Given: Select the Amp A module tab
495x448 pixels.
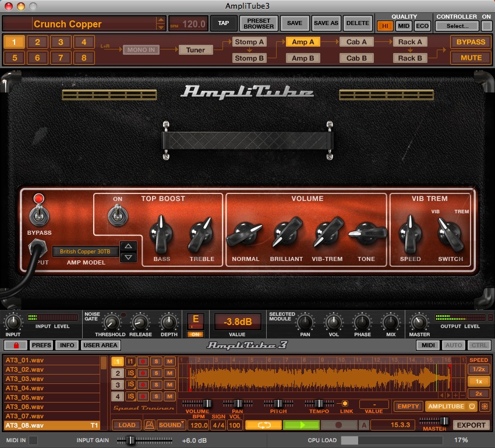Looking at the screenshot, I should [x=303, y=42].
